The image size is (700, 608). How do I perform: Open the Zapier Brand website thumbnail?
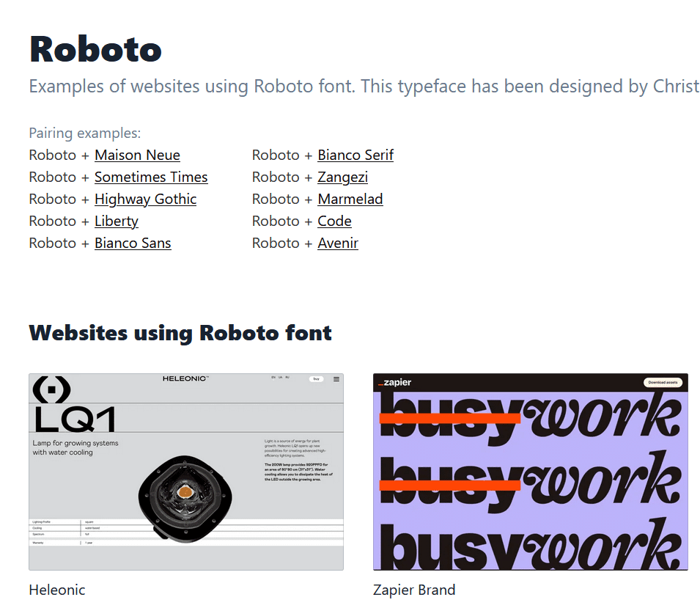click(531, 472)
